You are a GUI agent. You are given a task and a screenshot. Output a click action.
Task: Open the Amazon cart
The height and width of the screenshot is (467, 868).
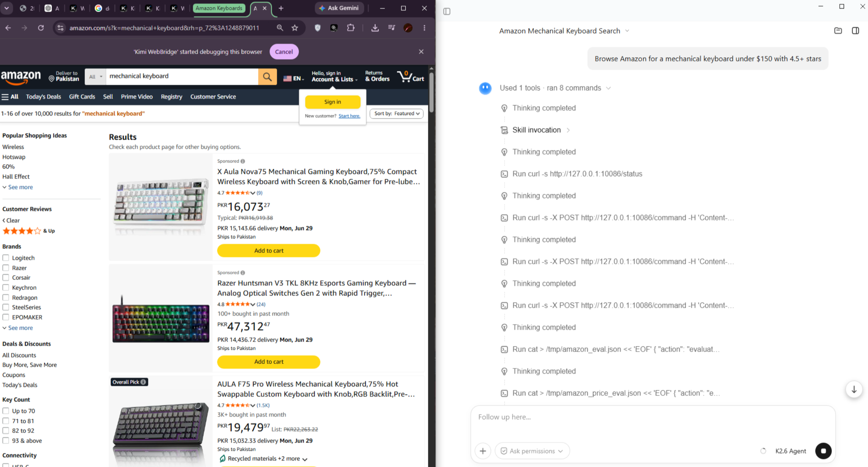click(410, 77)
